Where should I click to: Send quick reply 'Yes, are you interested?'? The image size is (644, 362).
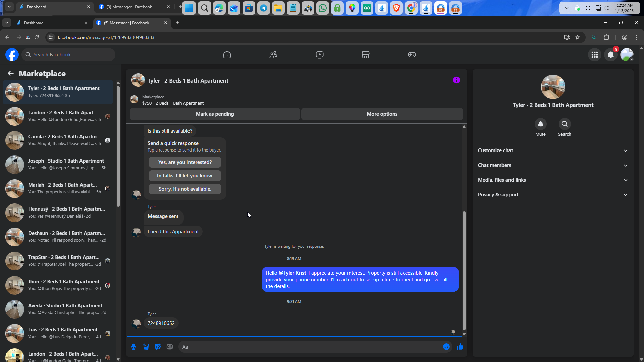(x=185, y=162)
